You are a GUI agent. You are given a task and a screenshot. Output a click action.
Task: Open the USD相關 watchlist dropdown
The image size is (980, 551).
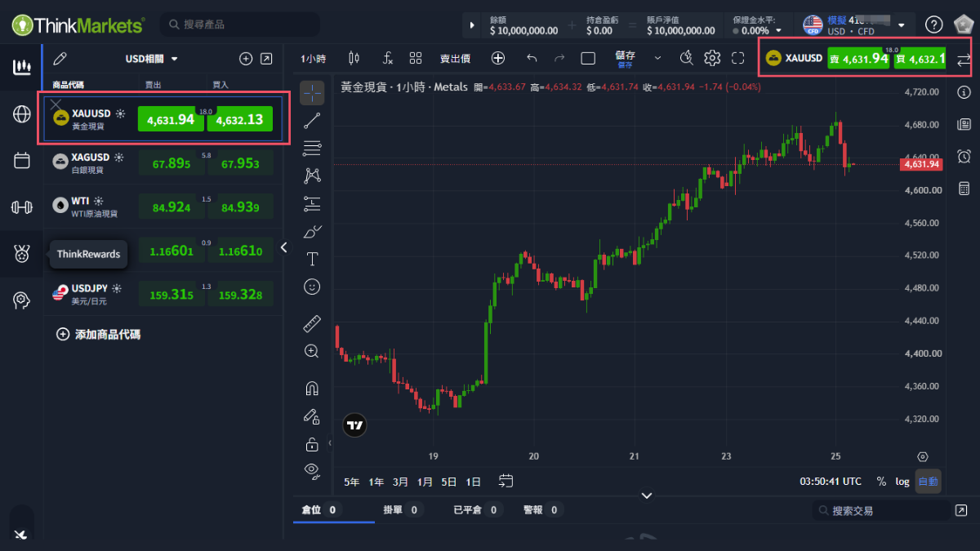coord(152,59)
